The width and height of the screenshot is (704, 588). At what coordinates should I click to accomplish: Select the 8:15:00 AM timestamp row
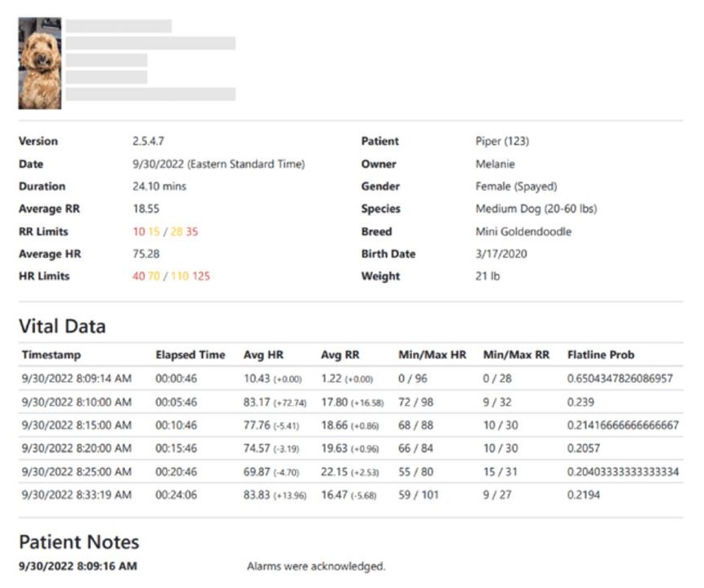coord(76,425)
